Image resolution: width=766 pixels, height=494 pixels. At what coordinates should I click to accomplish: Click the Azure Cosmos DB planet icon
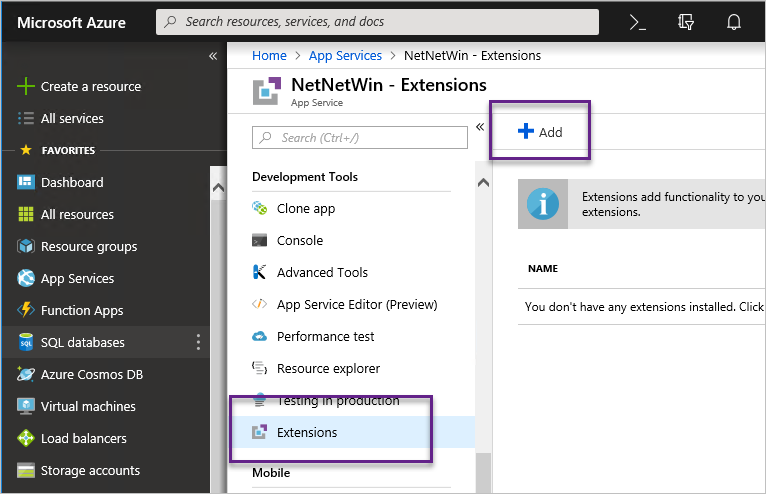click(25, 374)
